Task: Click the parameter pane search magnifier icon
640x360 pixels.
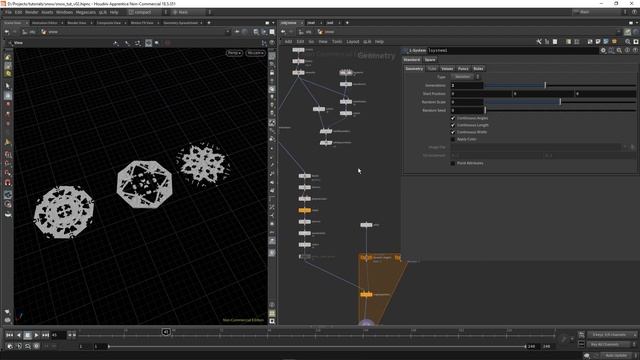Action: [619, 50]
